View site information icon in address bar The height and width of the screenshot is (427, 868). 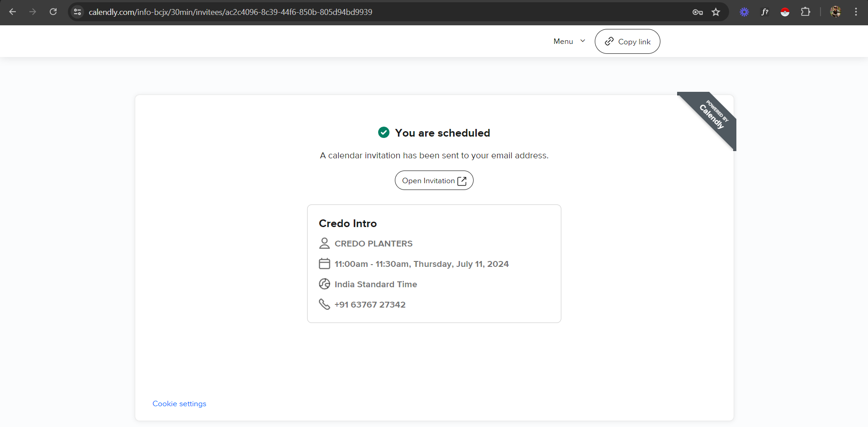(78, 12)
